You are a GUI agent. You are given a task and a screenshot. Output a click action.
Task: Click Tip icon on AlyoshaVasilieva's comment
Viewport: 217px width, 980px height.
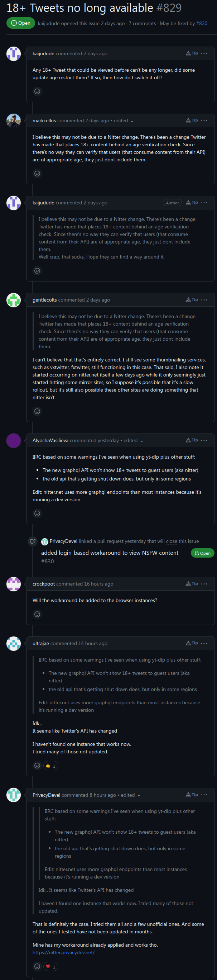pos(192,440)
